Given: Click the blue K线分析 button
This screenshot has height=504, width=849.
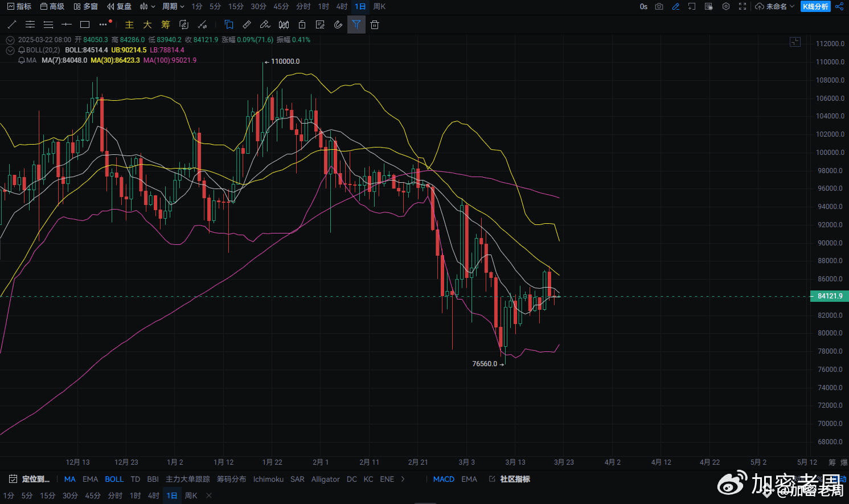Looking at the screenshot, I should (815, 6).
